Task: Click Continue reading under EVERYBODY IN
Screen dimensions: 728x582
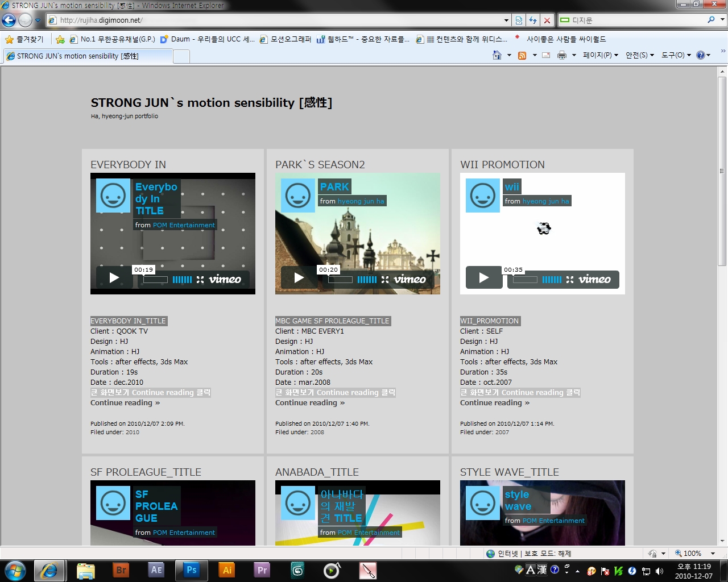Action: (125, 403)
